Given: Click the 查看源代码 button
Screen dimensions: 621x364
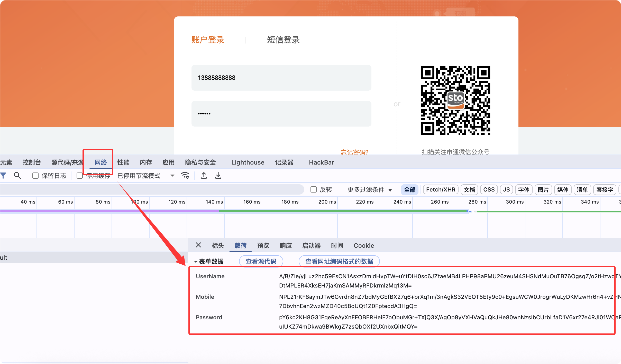Looking at the screenshot, I should click(x=261, y=261).
